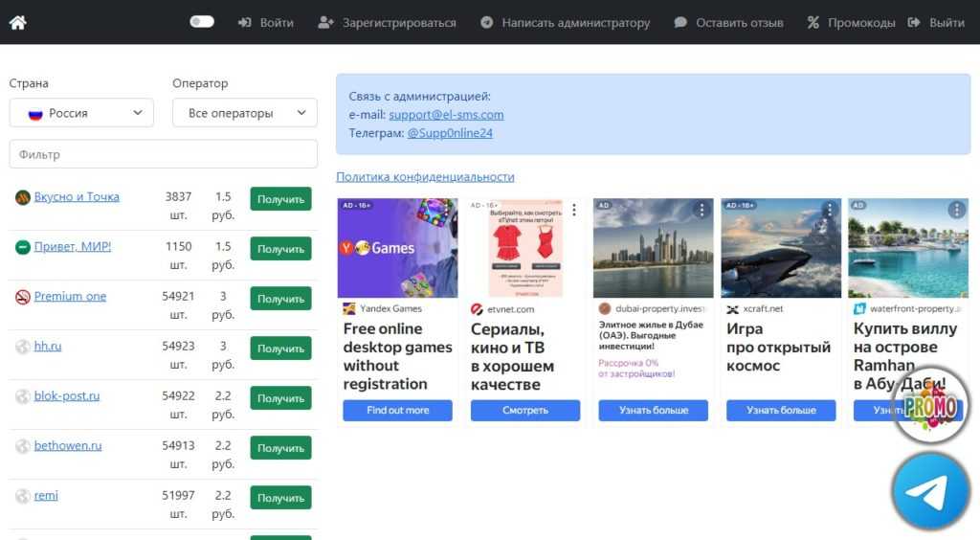
Task: Click the Premium one service icon
Action: point(23,297)
